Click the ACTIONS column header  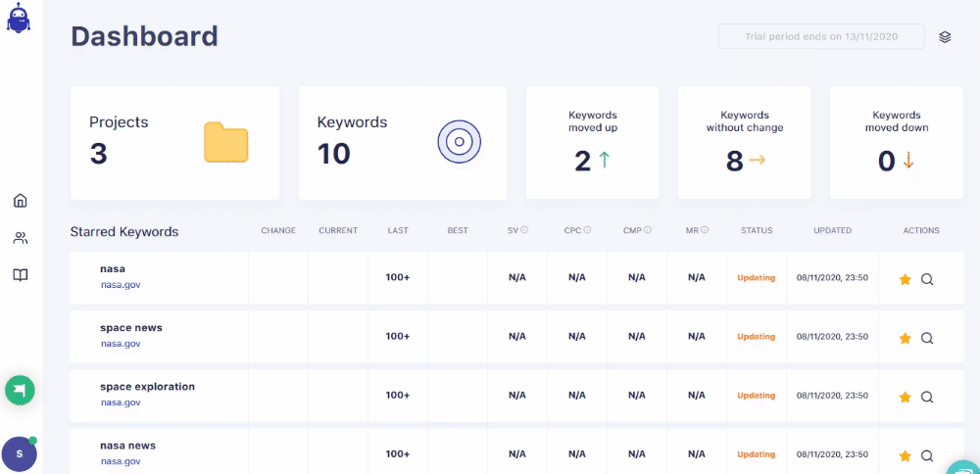[x=921, y=230]
